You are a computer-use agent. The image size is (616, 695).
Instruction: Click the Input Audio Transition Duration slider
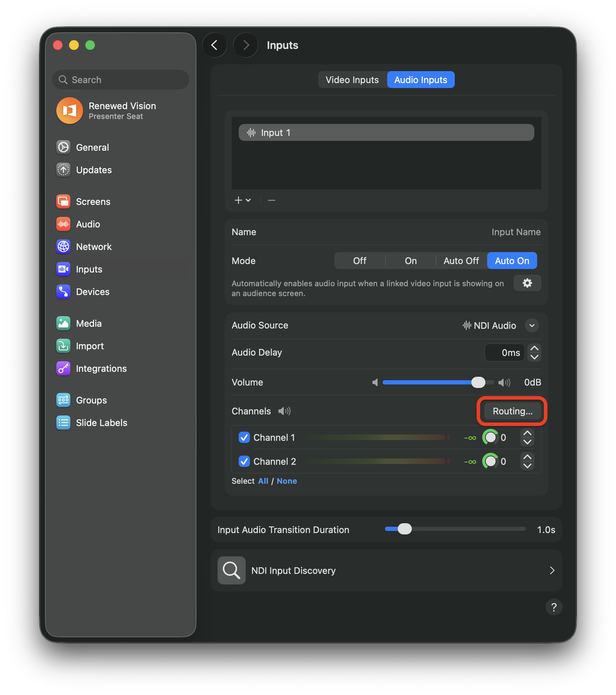[x=455, y=529]
